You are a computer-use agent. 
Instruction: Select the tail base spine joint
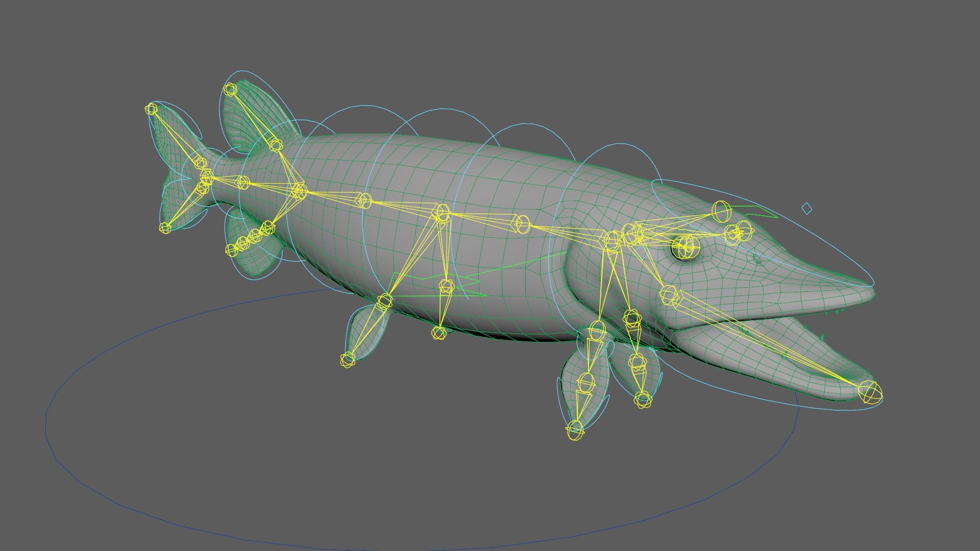click(x=243, y=182)
